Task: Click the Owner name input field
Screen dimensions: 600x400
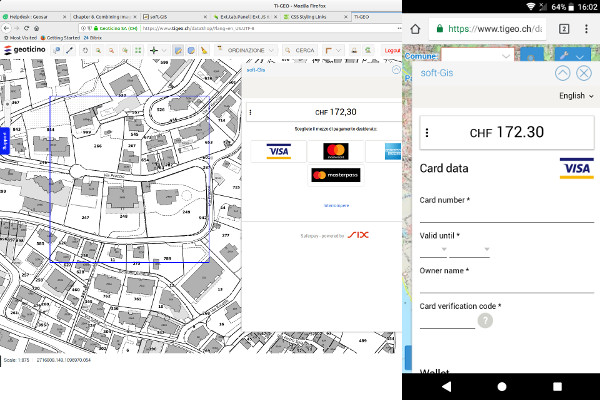Action: [x=507, y=286]
